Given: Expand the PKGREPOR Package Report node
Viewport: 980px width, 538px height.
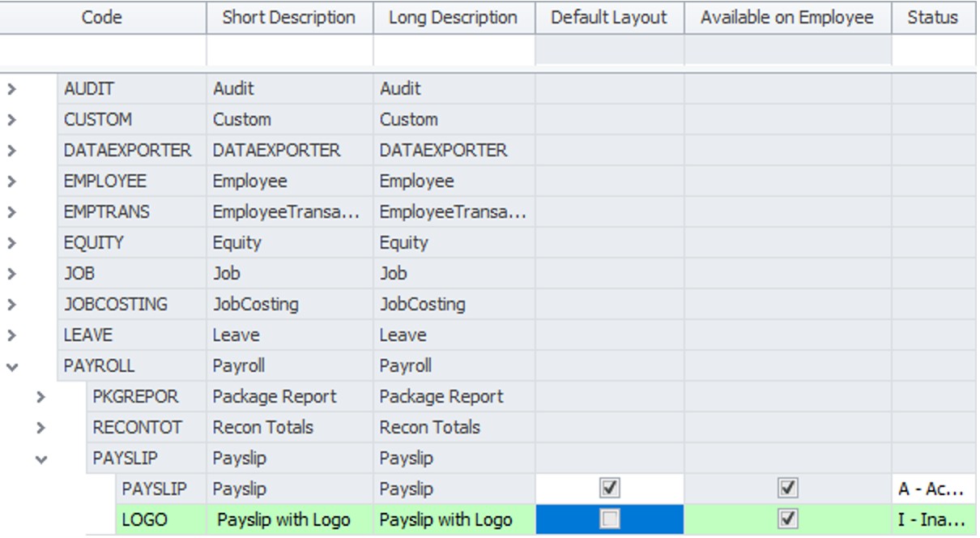Looking at the screenshot, I should pos(40,397).
